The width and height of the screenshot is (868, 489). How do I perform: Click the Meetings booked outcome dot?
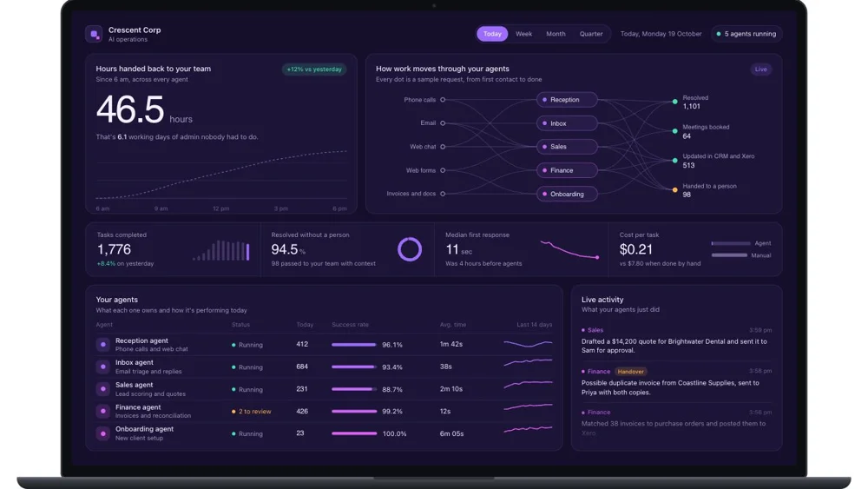point(674,131)
